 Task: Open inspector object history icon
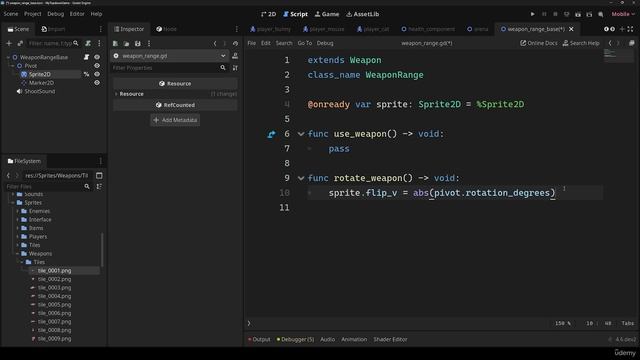235,43
